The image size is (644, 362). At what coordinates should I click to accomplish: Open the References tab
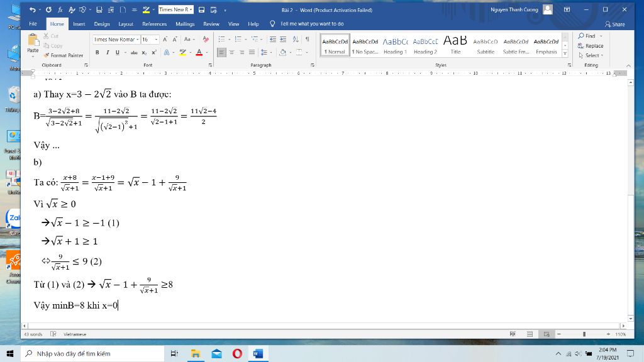tap(155, 24)
